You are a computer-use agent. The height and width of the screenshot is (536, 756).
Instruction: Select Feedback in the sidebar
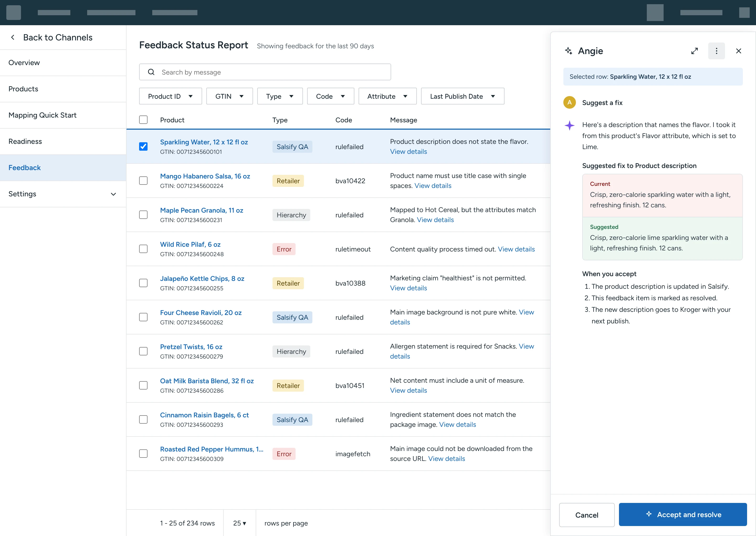pos(63,168)
